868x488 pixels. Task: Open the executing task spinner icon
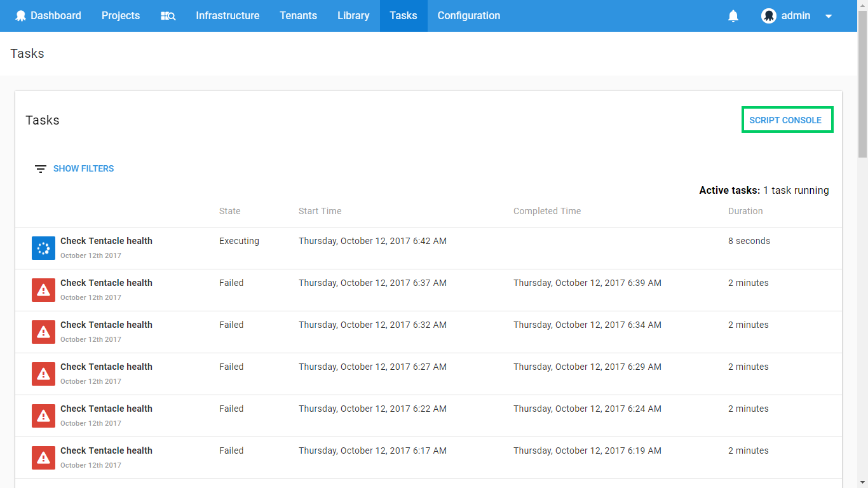(x=43, y=248)
